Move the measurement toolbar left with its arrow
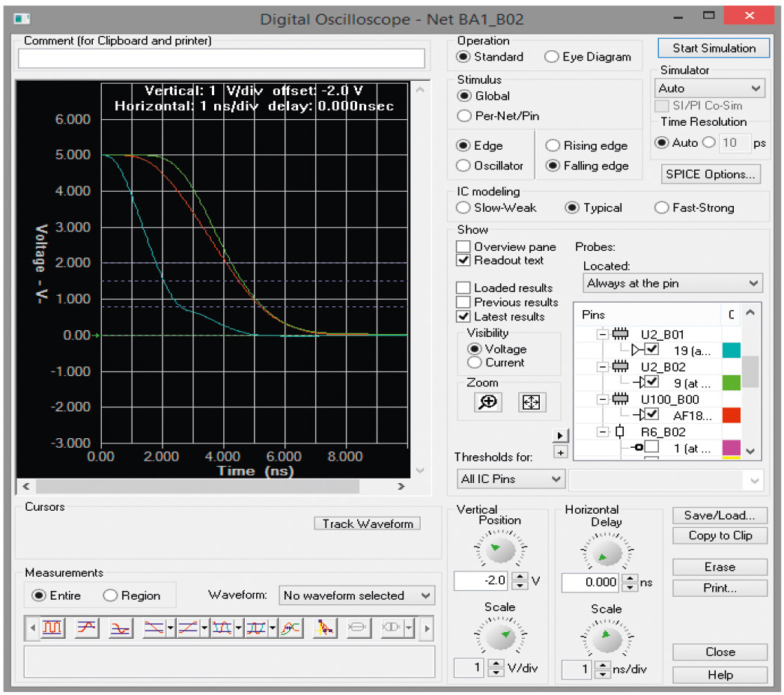The image size is (784, 695). (x=32, y=628)
